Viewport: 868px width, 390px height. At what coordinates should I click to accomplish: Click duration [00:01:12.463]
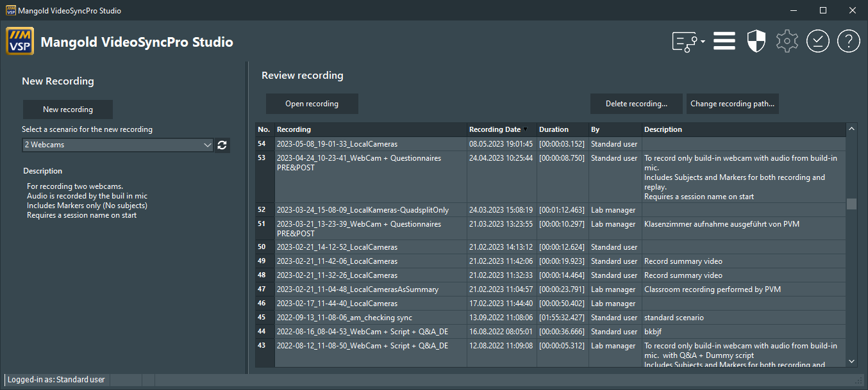pyautogui.click(x=562, y=210)
